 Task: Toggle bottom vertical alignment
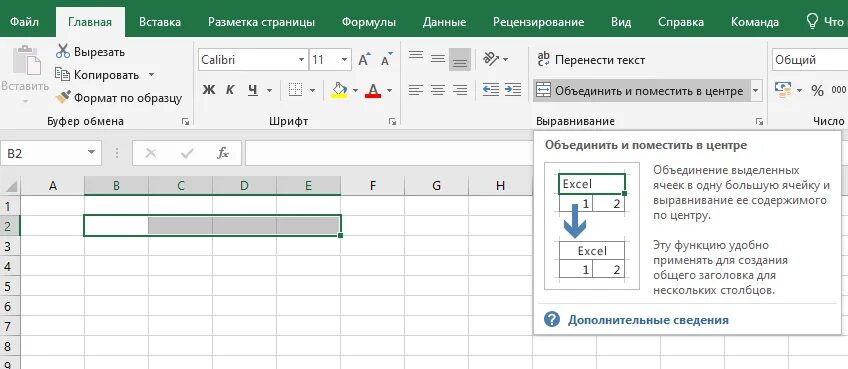pyautogui.click(x=460, y=60)
